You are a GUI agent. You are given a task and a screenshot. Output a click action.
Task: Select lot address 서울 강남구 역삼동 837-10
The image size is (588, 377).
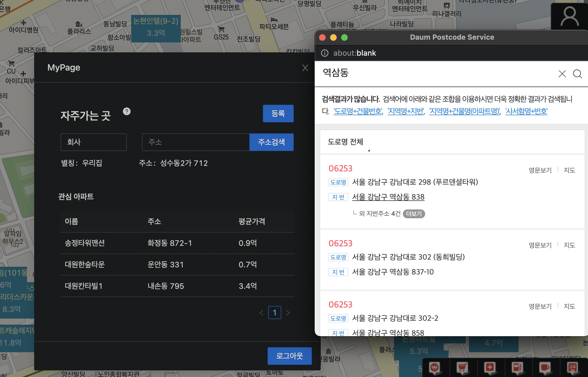point(393,272)
